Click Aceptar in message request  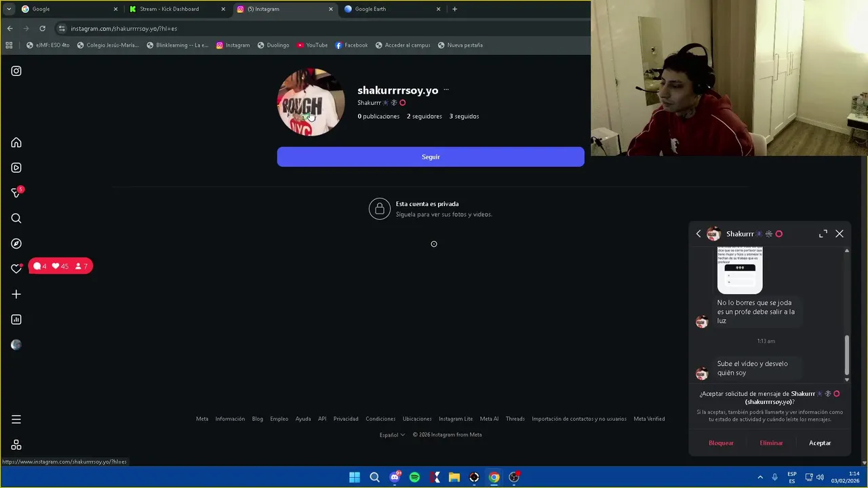pyautogui.click(x=820, y=443)
